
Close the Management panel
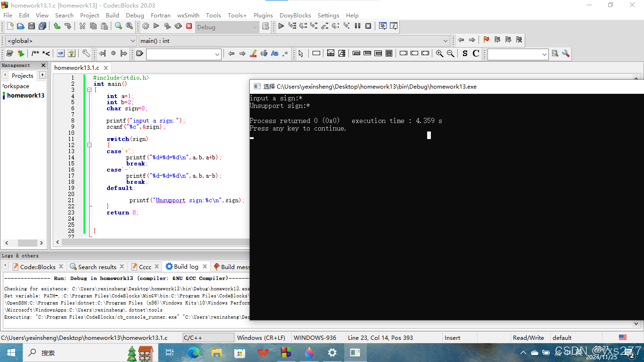click(x=43, y=66)
